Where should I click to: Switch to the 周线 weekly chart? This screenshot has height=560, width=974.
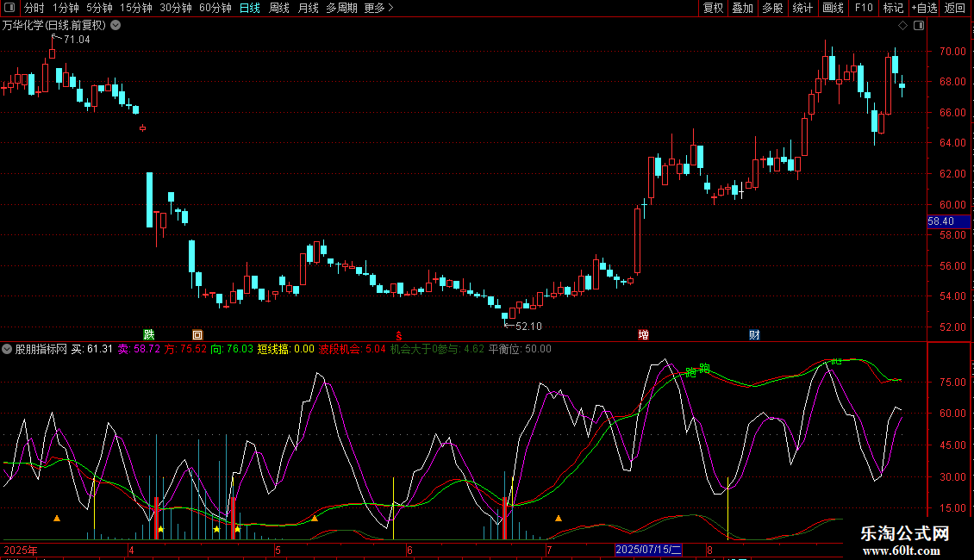279,8
